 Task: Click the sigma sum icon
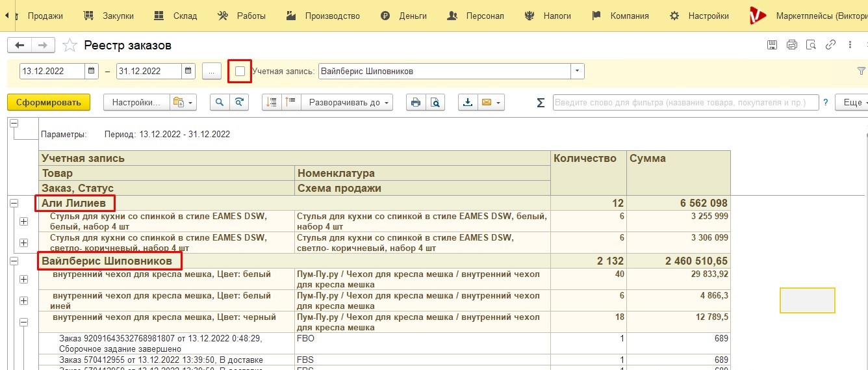click(x=541, y=102)
